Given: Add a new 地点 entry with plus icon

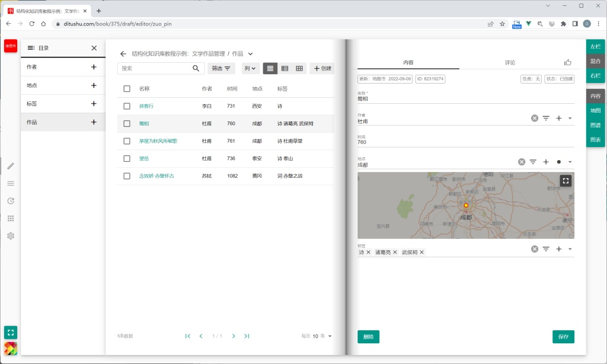Looking at the screenshot, I should point(94,85).
